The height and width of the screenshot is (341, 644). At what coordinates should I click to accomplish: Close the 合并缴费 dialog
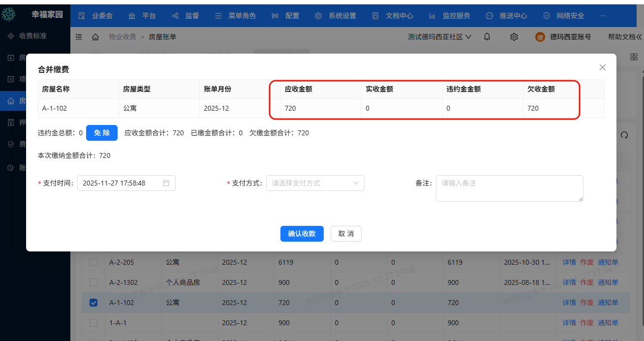click(x=602, y=67)
